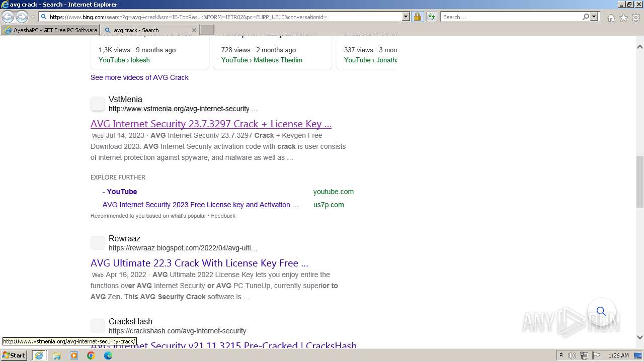Open the recent pages dropdown arrow
644x362 pixels.
(x=33, y=17)
